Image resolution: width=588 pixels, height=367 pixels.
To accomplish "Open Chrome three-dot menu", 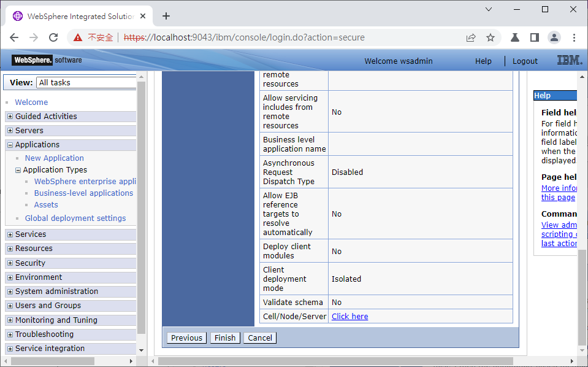I will [x=574, y=37].
